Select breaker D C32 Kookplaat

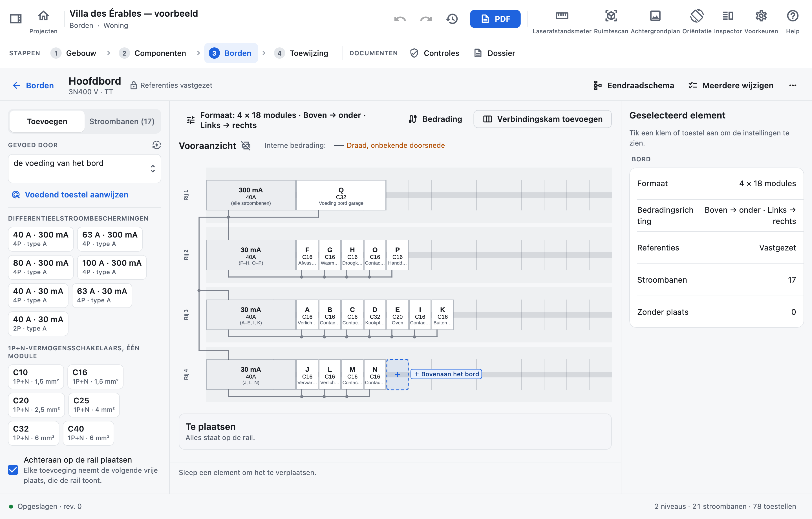(x=375, y=315)
